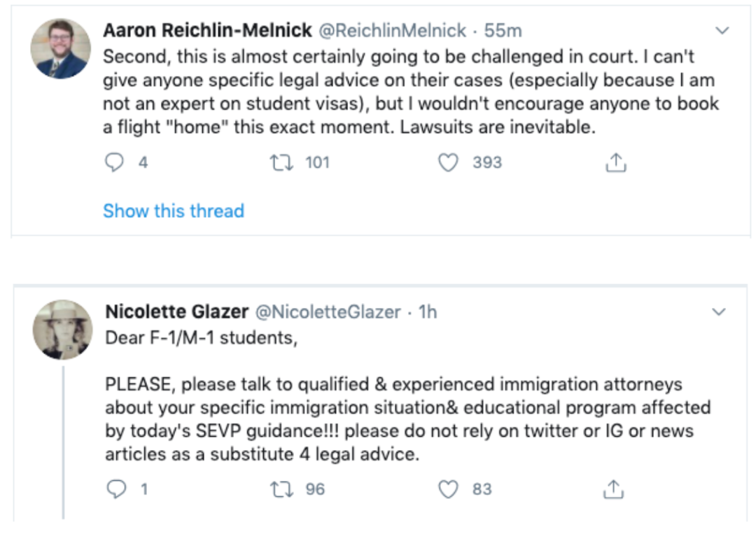Viewport: 756px width, 541px height.
Task: Click Show this thread link
Action: click(174, 211)
